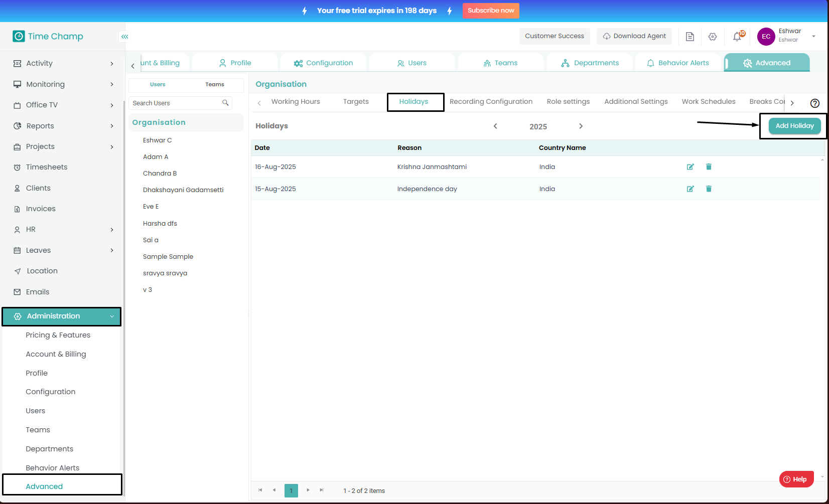This screenshot has height=504, width=829.
Task: Open the notifications bell
Action: (737, 37)
